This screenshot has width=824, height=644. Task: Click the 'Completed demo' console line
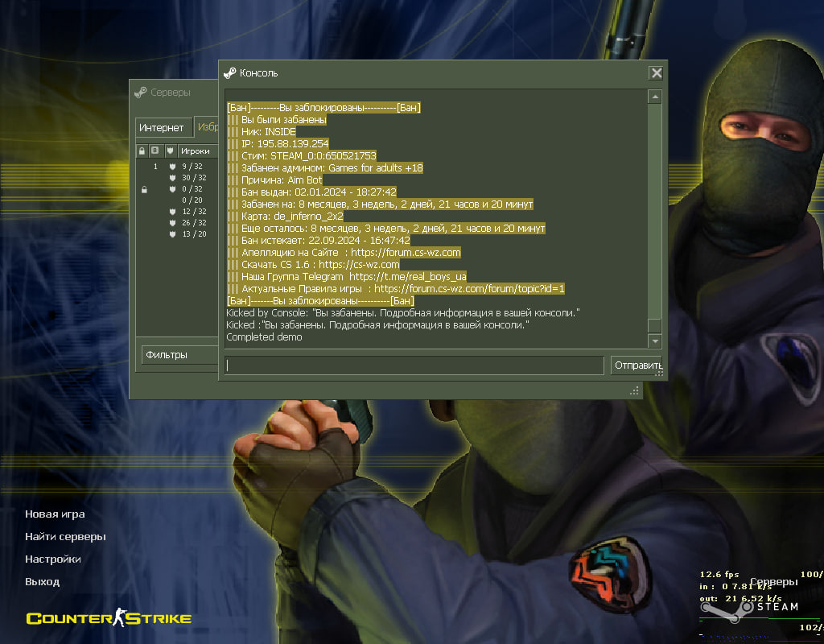point(264,337)
